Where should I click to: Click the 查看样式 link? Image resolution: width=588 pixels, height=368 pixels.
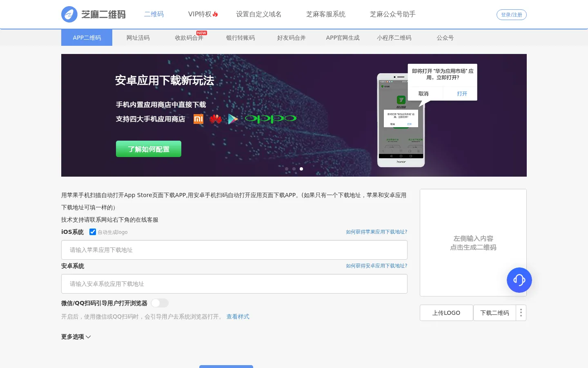click(238, 316)
